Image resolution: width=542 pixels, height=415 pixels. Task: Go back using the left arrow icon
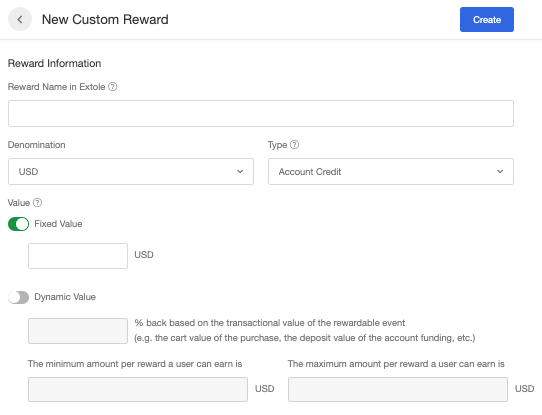point(20,19)
